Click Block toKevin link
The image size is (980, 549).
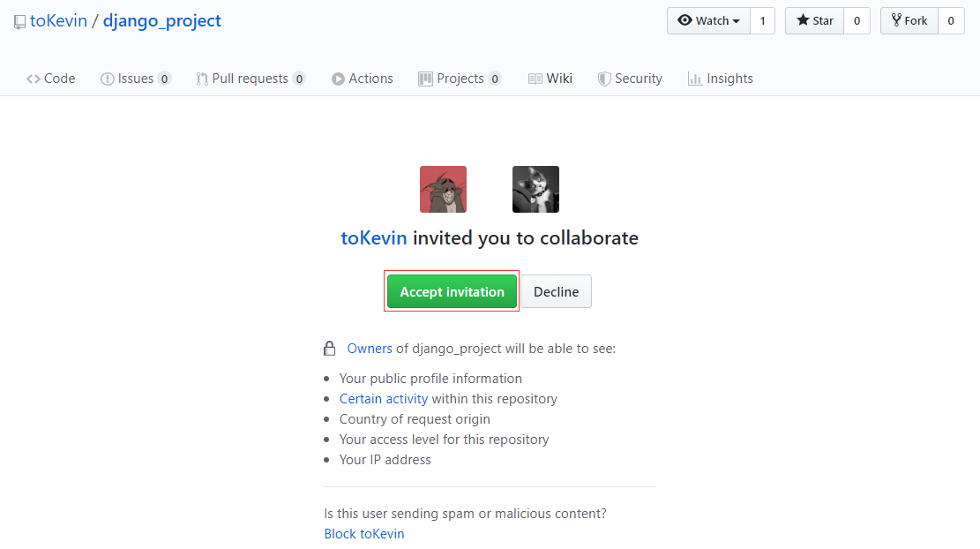[363, 534]
